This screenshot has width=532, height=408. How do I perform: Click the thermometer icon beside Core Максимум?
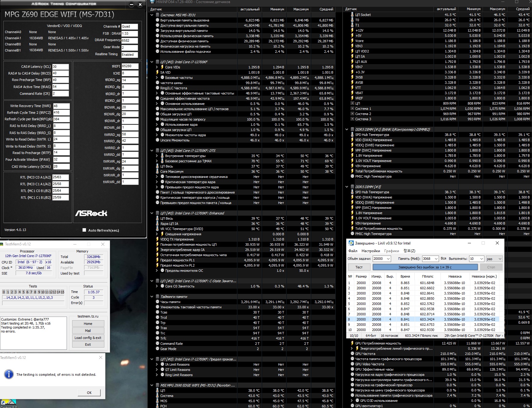tap(157, 171)
